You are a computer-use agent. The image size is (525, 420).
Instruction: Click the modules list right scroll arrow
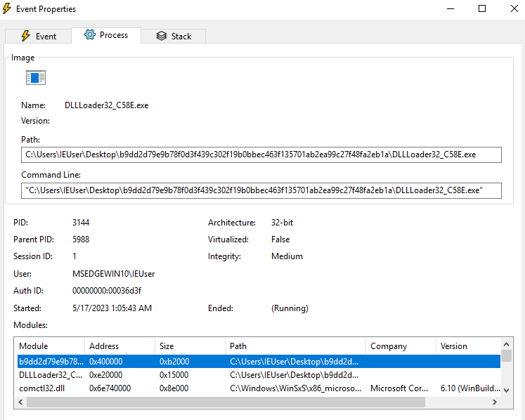tap(494, 402)
